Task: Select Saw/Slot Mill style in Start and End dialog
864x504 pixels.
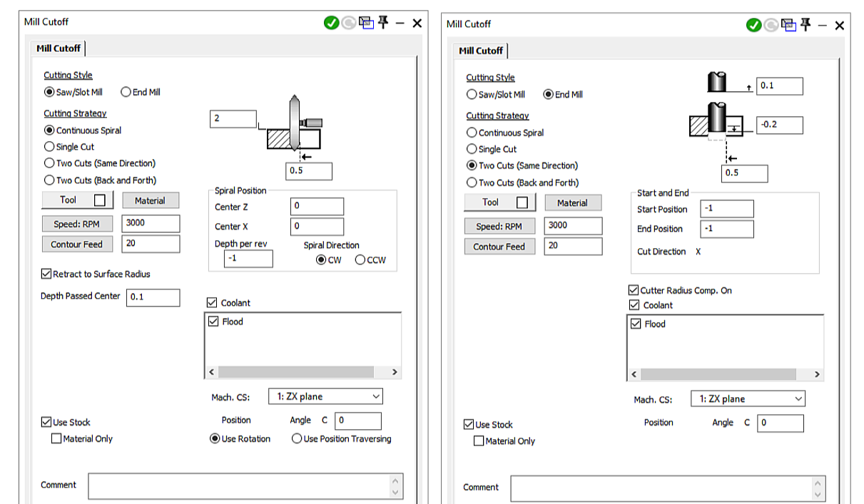Action: tap(496, 94)
